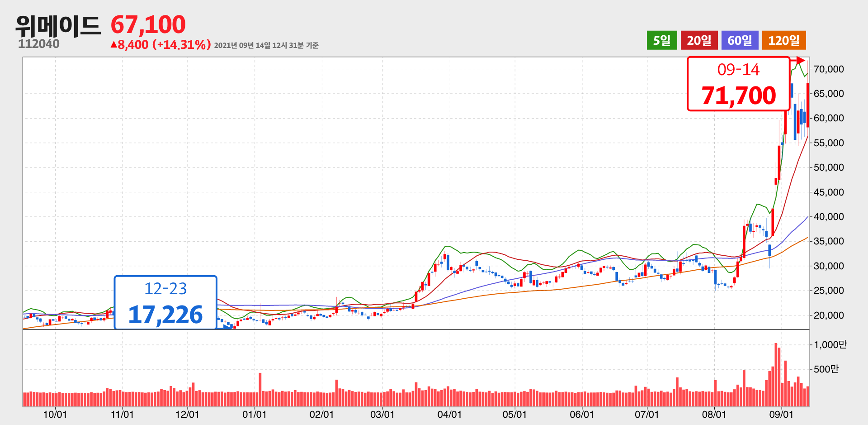Select the 20일 moving average legend
Image resolution: width=868 pixels, height=425 pixels.
pos(699,40)
